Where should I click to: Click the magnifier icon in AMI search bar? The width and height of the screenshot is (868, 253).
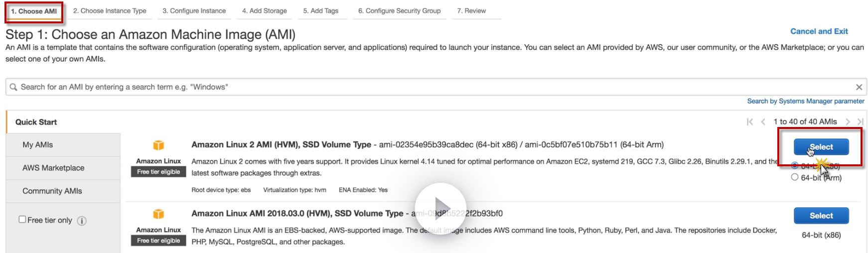13,87
